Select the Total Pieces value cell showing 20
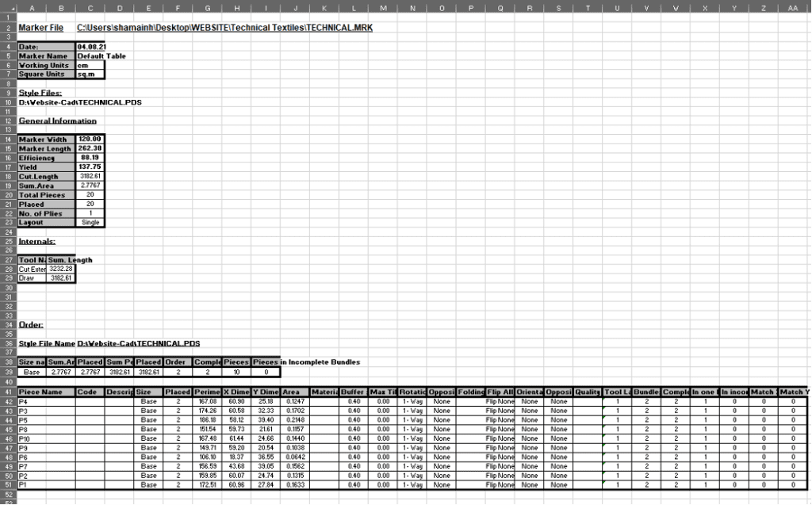This screenshot has height=505, width=812. (x=90, y=195)
